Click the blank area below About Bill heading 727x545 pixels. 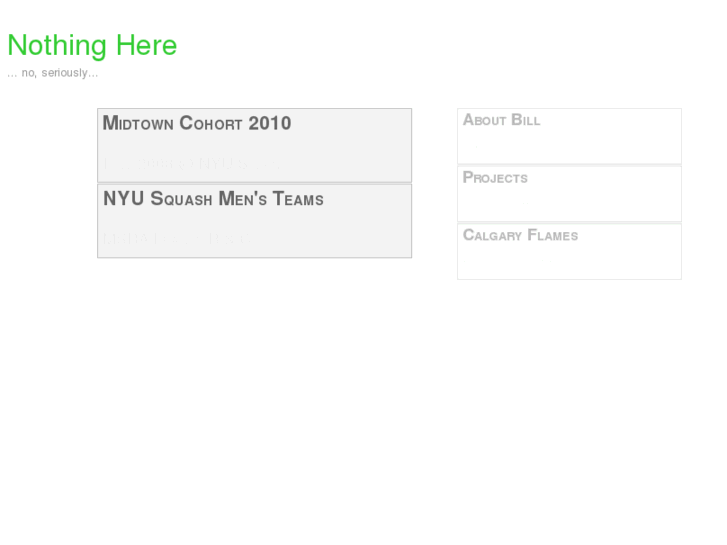tap(569, 146)
